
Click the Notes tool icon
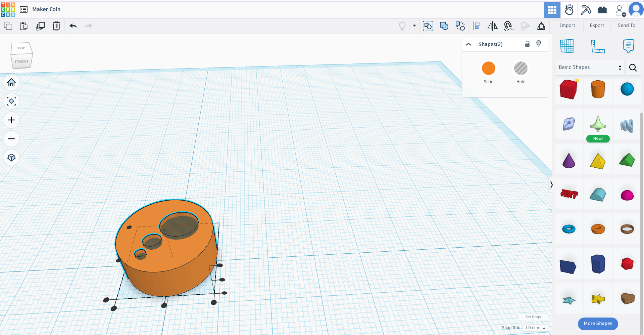coord(629,46)
